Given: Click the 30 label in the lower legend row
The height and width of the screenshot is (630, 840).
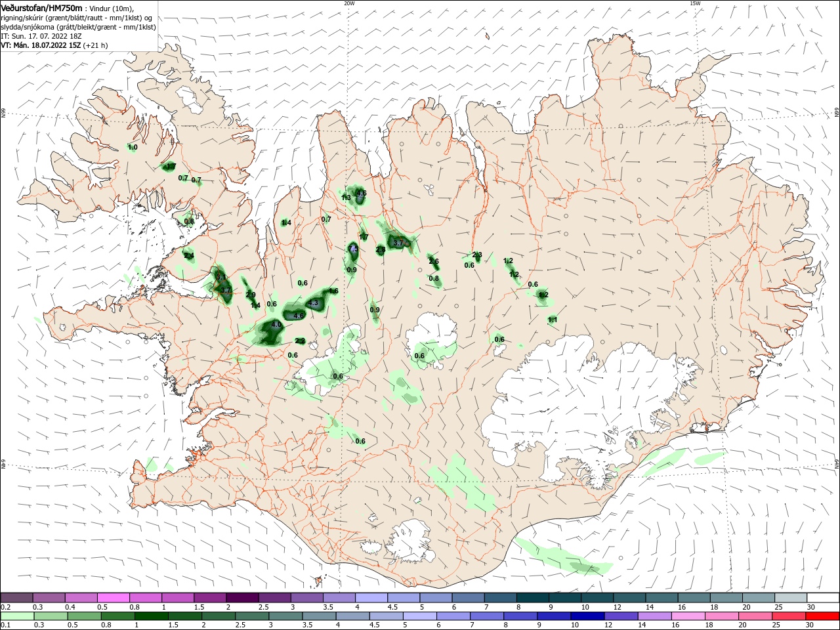Looking at the screenshot, I should (x=810, y=625).
